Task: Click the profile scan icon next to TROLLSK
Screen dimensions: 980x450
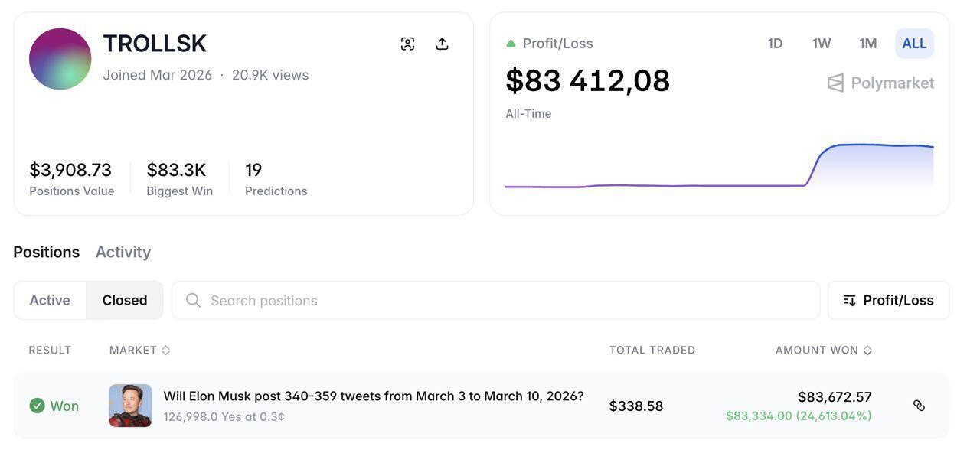Action: [407, 44]
